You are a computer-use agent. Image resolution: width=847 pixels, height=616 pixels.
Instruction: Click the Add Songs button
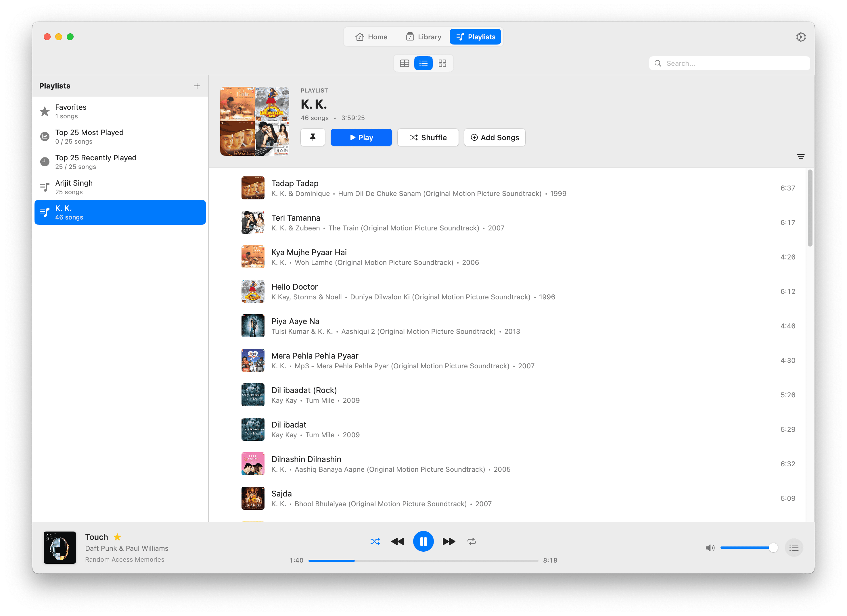[x=495, y=137]
